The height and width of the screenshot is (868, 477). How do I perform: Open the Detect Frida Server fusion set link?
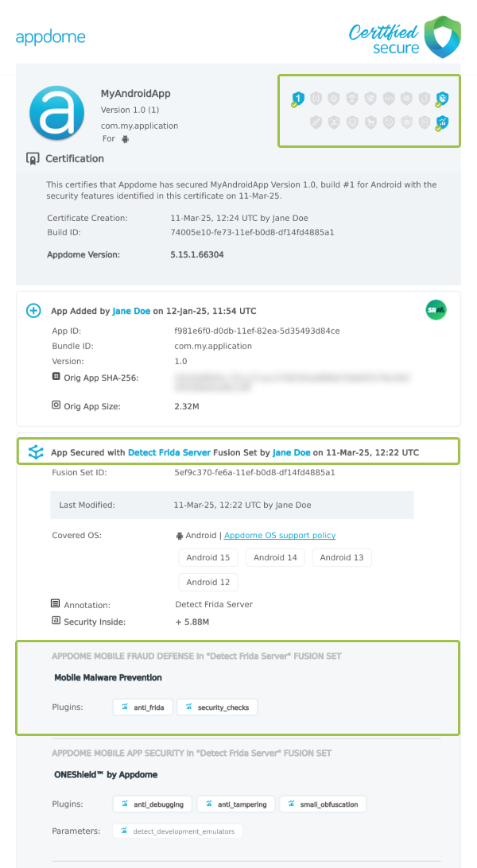tap(169, 452)
